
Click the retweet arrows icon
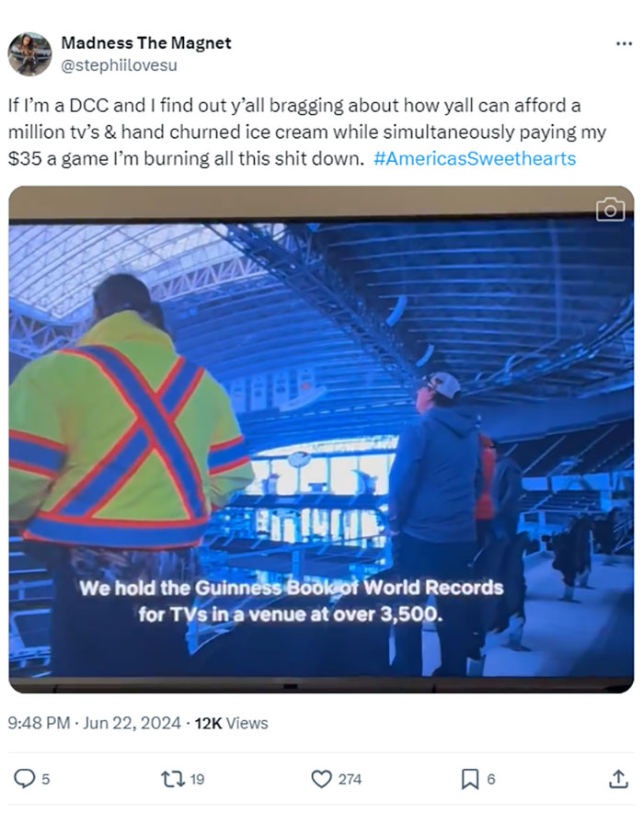coord(172,779)
